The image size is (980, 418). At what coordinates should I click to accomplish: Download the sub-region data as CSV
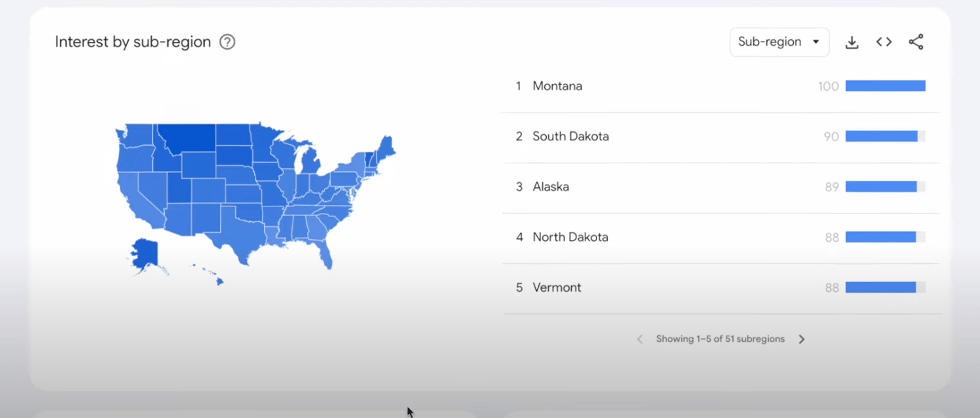[852, 41]
